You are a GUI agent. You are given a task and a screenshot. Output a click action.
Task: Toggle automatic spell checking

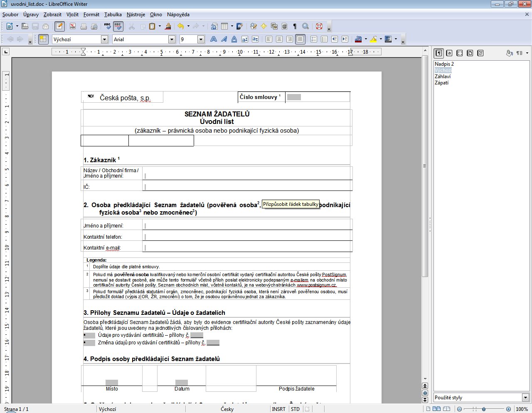point(118,26)
